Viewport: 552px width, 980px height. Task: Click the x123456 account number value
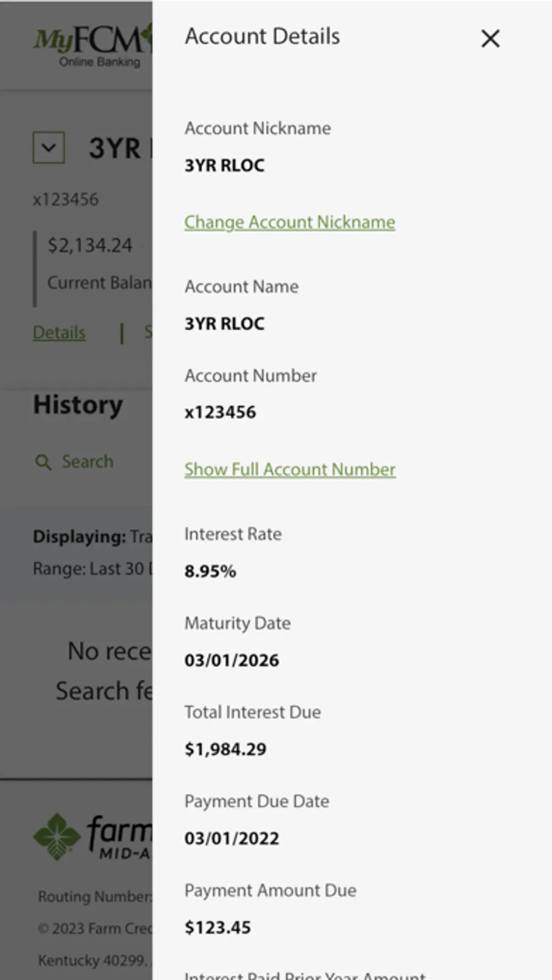coord(220,412)
